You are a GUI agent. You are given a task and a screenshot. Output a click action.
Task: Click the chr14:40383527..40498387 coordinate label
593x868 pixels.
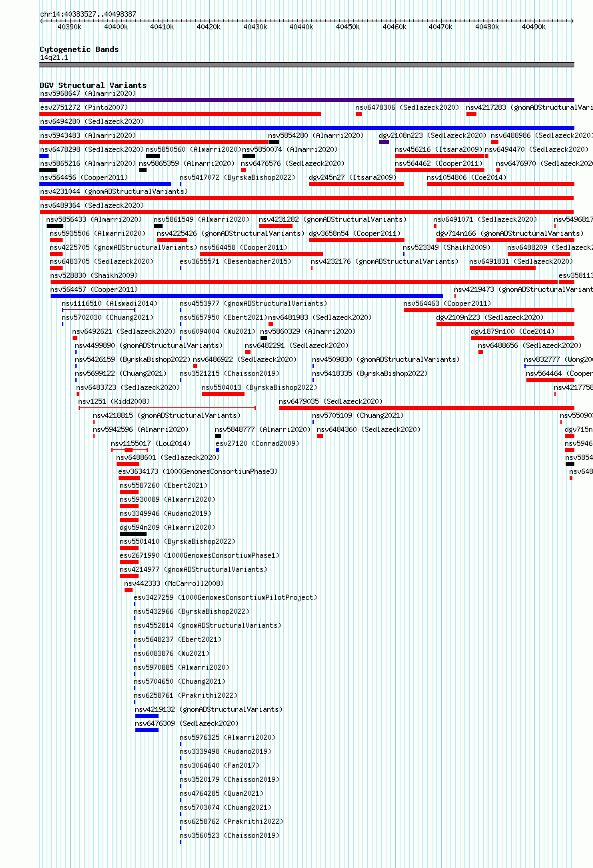point(88,14)
